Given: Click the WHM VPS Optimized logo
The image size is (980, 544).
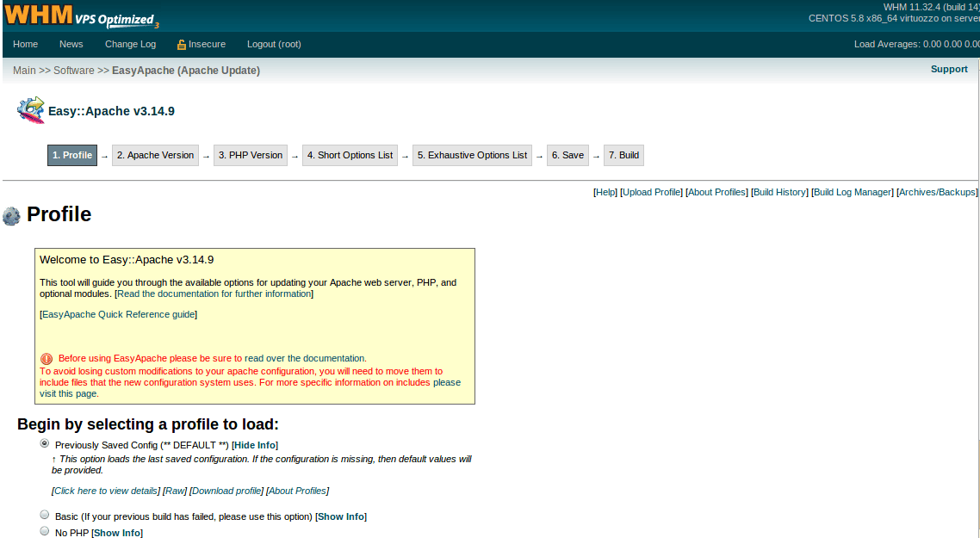Looking at the screenshot, I should (81, 15).
